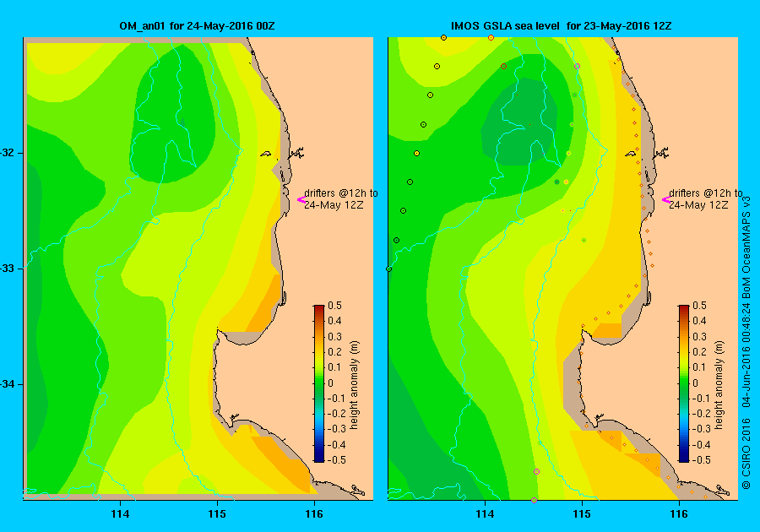Click the 0 value on OM_an01 colorbar
The height and width of the screenshot is (532, 760).
click(x=331, y=383)
